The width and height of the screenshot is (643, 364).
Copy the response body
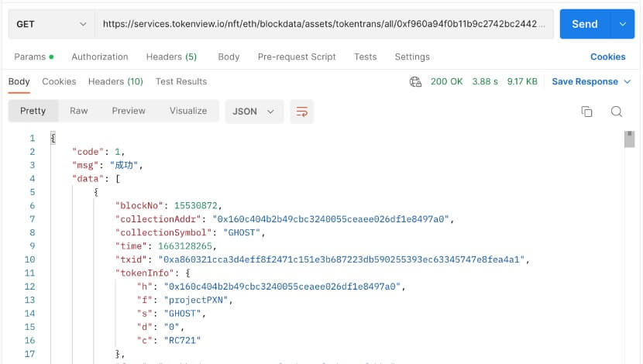tap(587, 112)
